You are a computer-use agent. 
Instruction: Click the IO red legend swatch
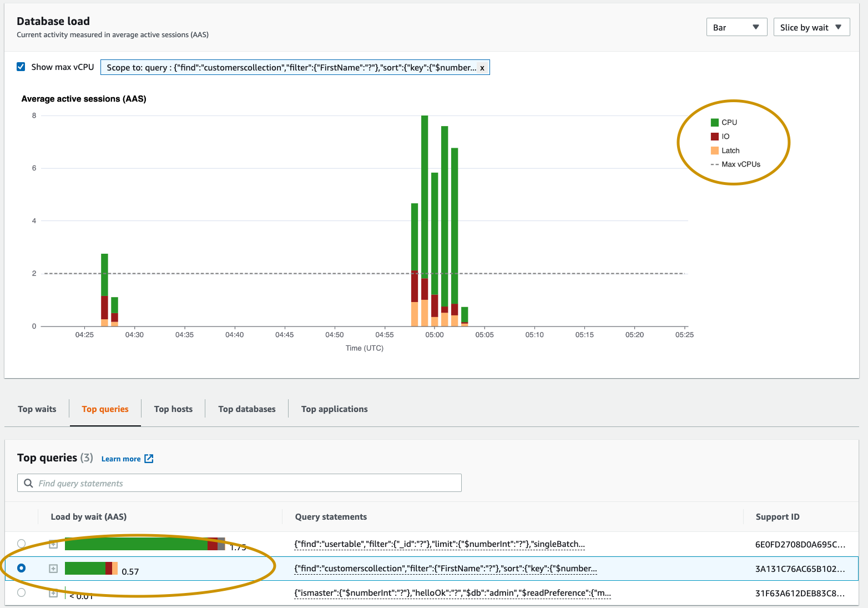[x=714, y=136]
